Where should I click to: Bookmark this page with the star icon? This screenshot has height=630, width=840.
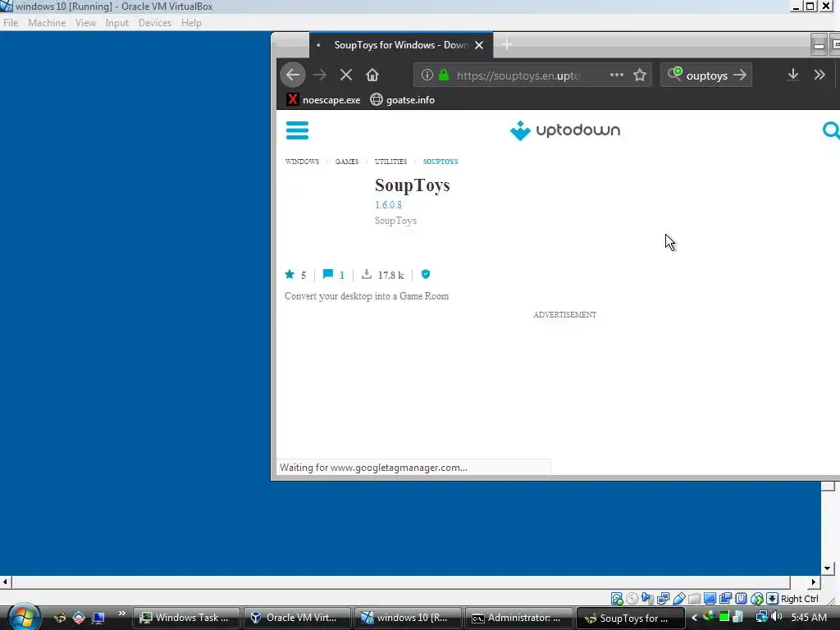tap(640, 75)
